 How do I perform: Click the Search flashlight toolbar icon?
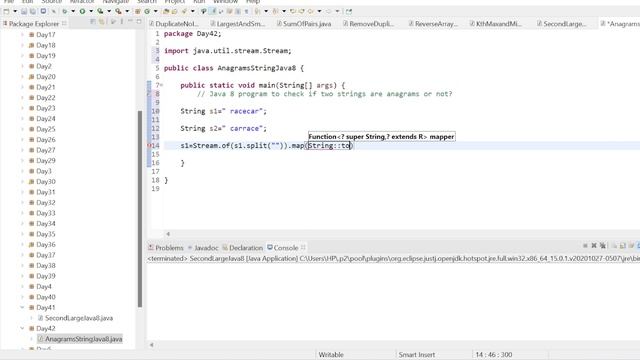pos(184,11)
